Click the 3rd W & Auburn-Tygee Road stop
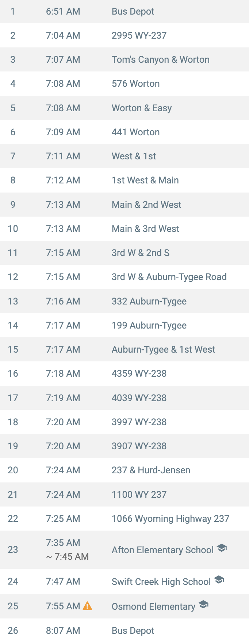249x644 pixels. tap(124, 277)
